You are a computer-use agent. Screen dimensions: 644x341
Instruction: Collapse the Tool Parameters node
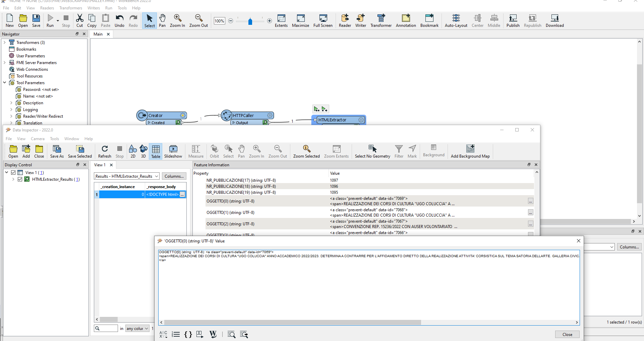(5, 82)
